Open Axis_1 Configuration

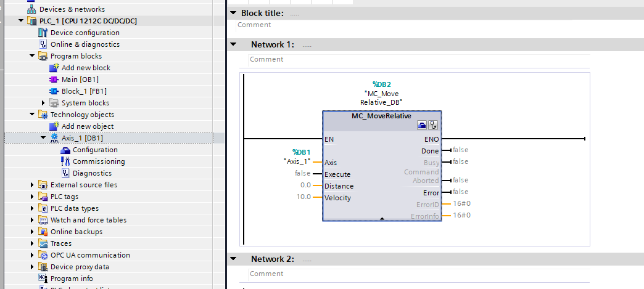click(95, 150)
